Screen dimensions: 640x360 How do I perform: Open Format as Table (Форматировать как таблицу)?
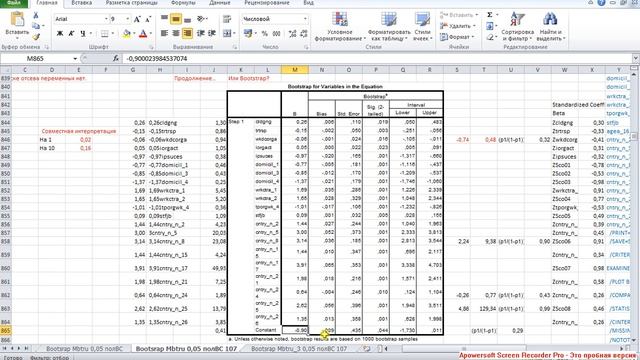[x=389, y=27]
